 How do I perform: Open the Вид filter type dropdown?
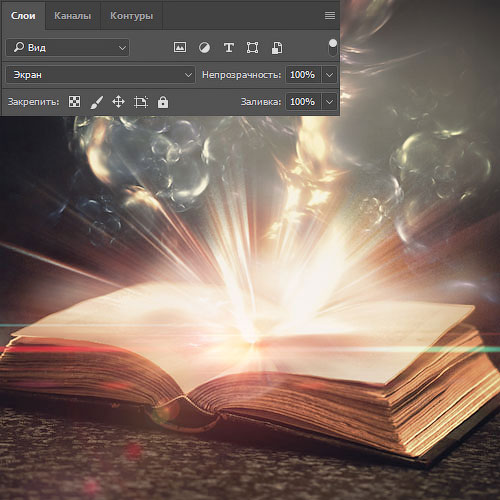click(68, 48)
